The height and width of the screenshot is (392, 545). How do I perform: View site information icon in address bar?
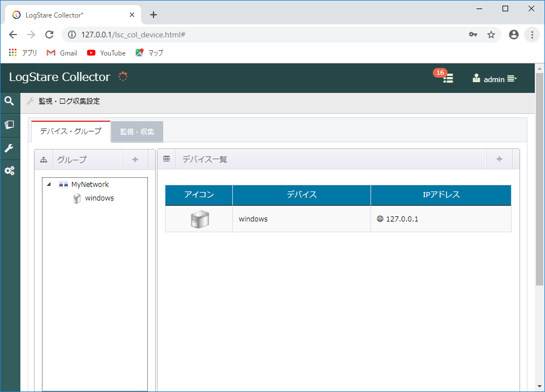tap(72, 35)
